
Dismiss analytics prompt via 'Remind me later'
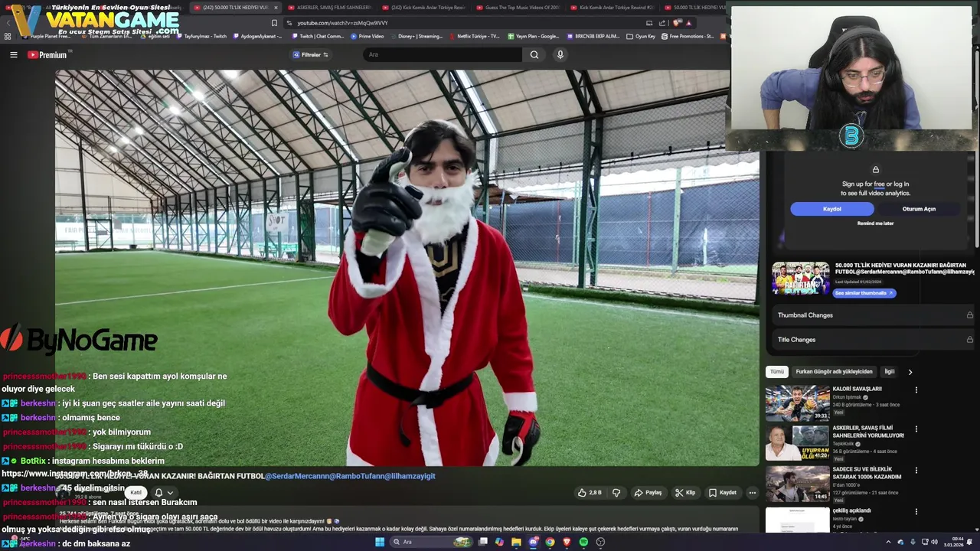pos(875,223)
